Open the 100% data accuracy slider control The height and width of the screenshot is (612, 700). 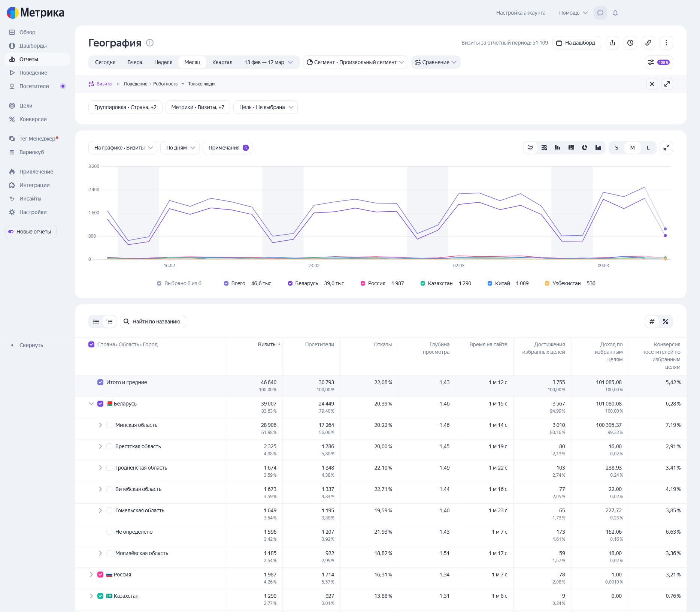coord(659,62)
